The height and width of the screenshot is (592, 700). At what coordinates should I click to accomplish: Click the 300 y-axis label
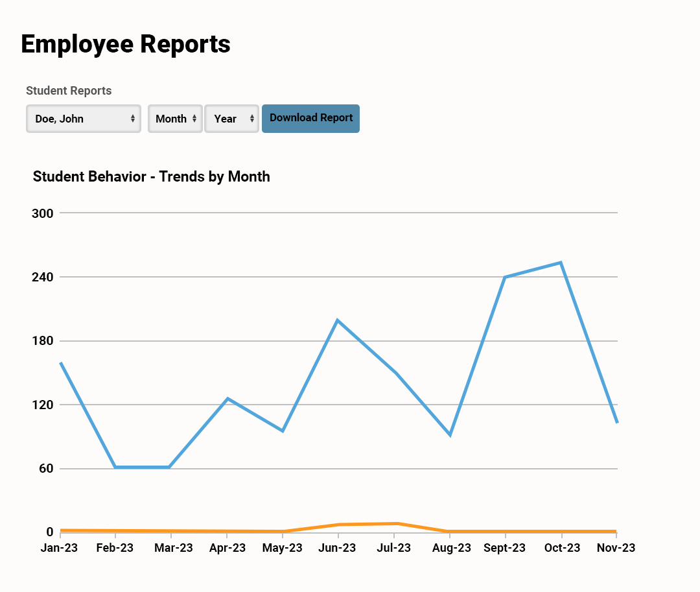(x=42, y=213)
